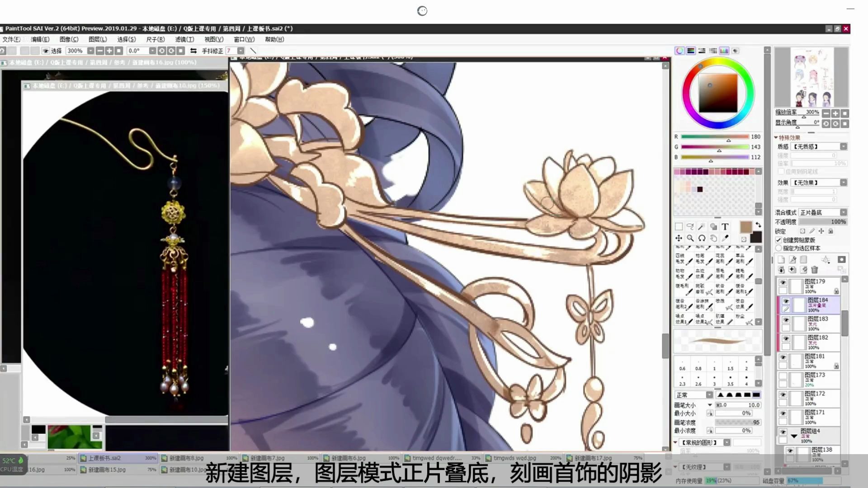
Task: Zoom out using navigator minus button
Action: 826,113
